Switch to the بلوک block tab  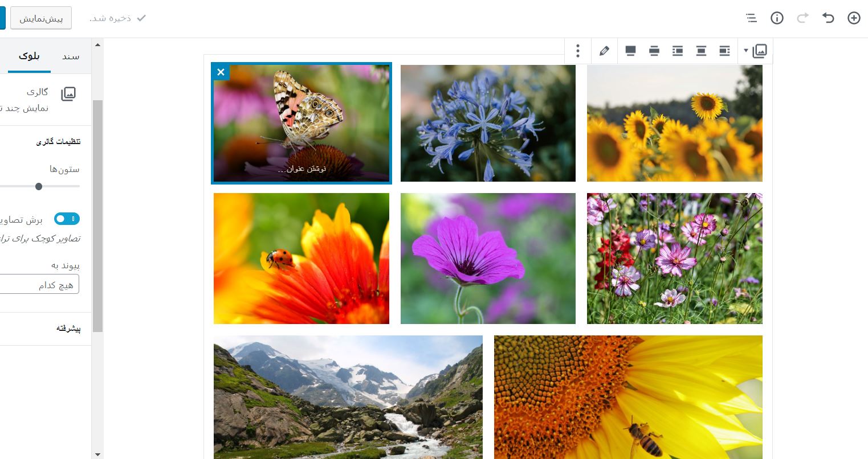(x=29, y=56)
